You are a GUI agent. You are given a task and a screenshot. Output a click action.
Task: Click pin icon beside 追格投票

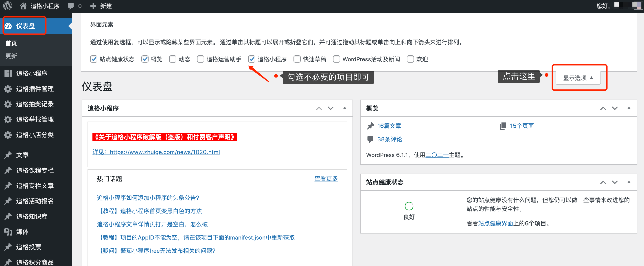[8, 247]
